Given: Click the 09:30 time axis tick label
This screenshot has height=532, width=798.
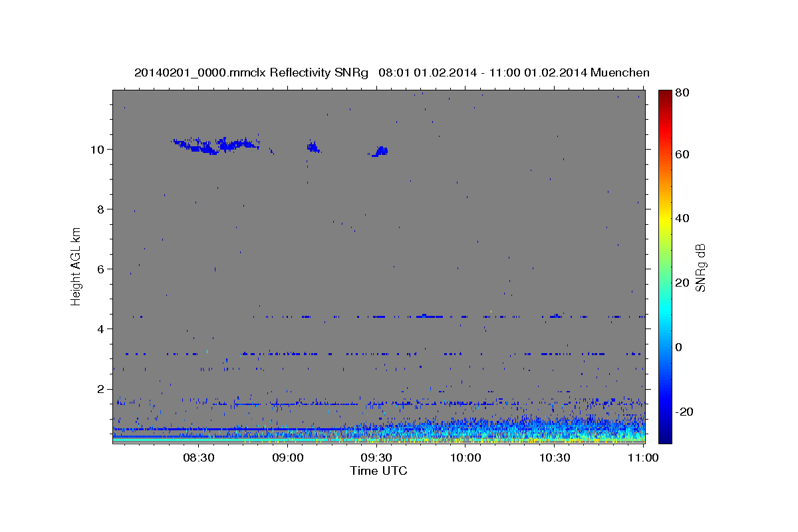Looking at the screenshot, I should [376, 458].
